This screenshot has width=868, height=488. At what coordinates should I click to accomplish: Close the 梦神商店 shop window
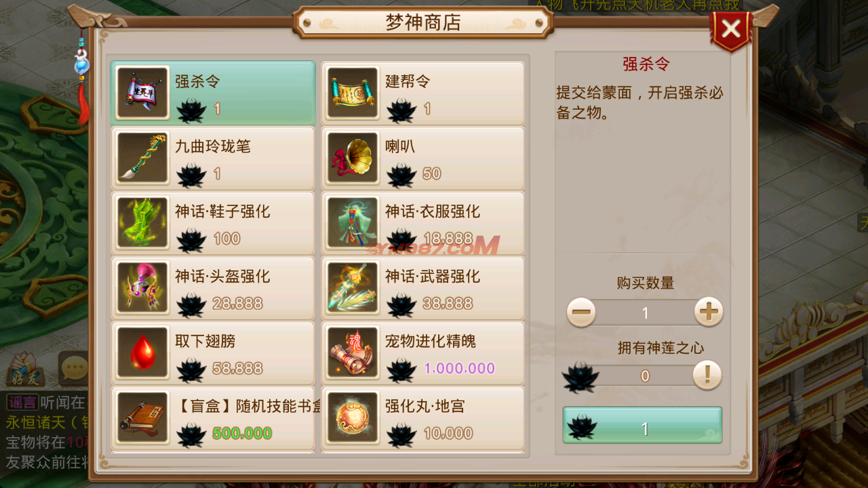tap(731, 29)
